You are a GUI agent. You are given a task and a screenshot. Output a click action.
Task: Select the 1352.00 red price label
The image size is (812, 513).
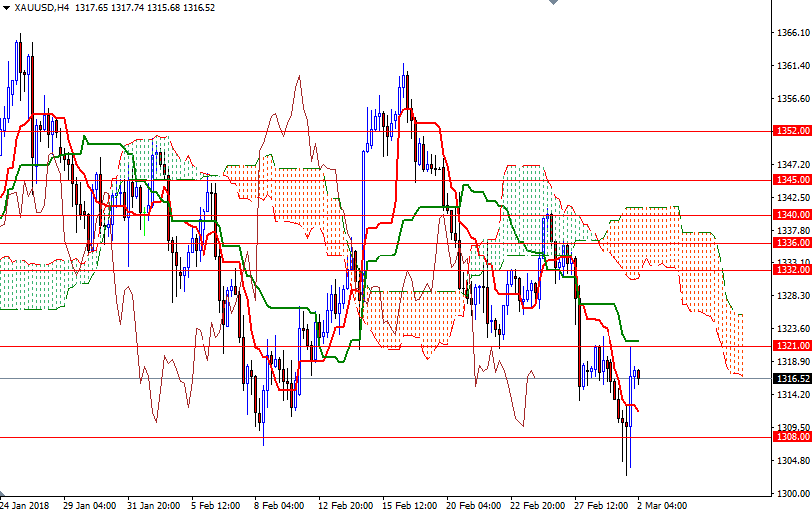coord(792,131)
